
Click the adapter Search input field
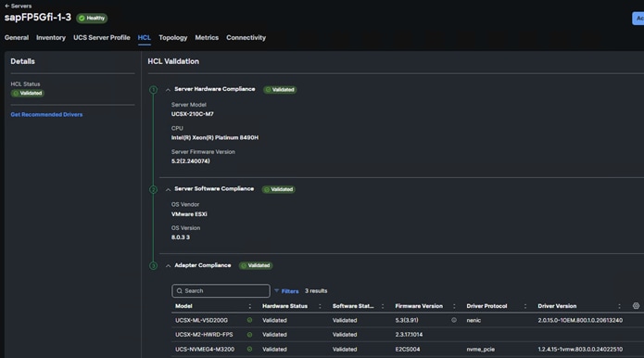(x=221, y=290)
